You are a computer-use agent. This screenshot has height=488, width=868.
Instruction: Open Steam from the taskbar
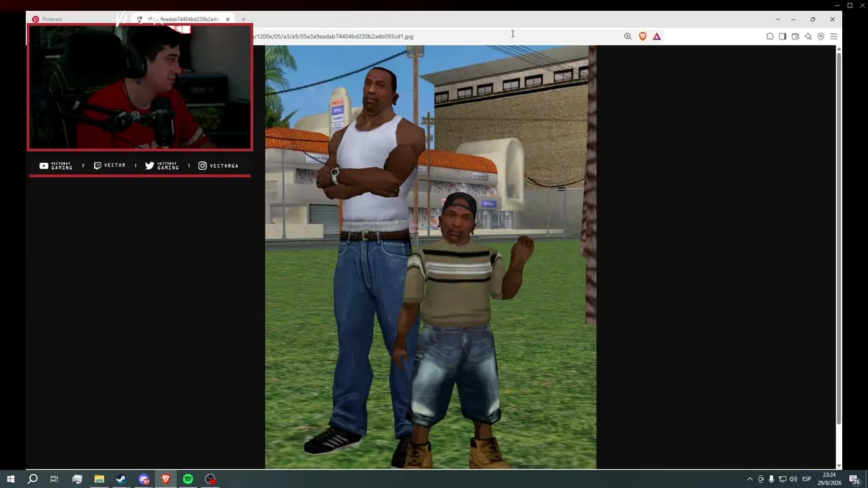pyautogui.click(x=121, y=479)
